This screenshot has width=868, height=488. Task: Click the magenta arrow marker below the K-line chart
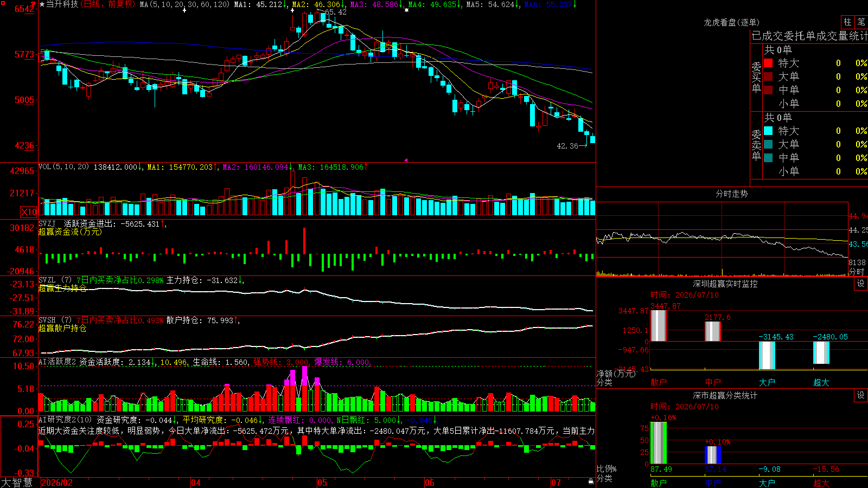click(406, 160)
